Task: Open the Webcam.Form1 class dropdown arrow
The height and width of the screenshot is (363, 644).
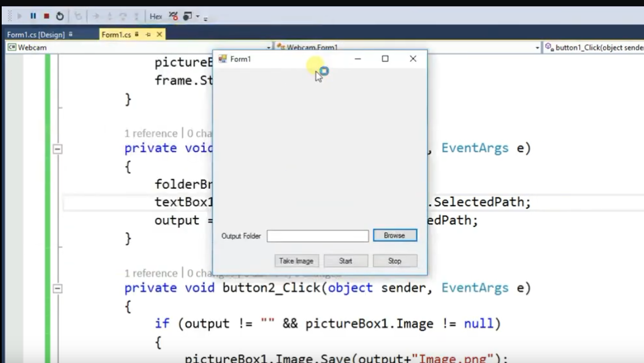Action: pyautogui.click(x=537, y=48)
